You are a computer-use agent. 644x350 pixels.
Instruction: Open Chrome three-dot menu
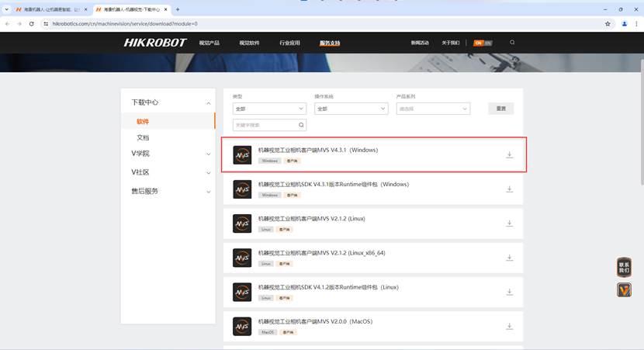636,24
